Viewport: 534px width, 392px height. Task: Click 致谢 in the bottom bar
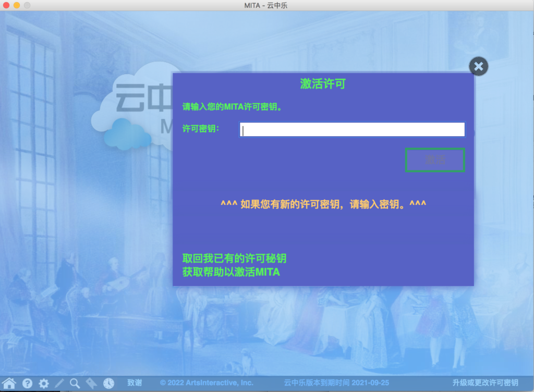point(135,383)
